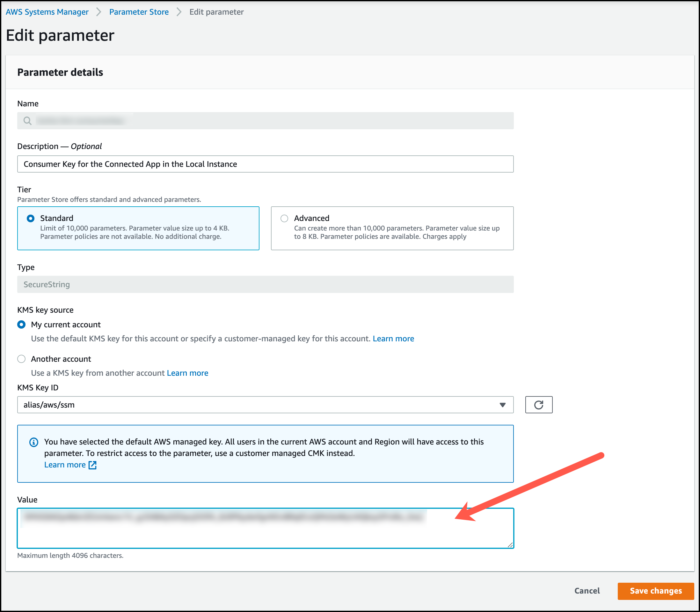Click the info icon in the blue notice
700x612 pixels.
pos(33,442)
